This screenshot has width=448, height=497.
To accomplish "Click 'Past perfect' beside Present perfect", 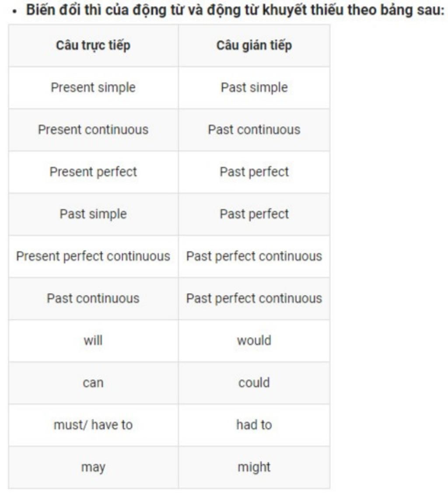I will [x=254, y=172].
